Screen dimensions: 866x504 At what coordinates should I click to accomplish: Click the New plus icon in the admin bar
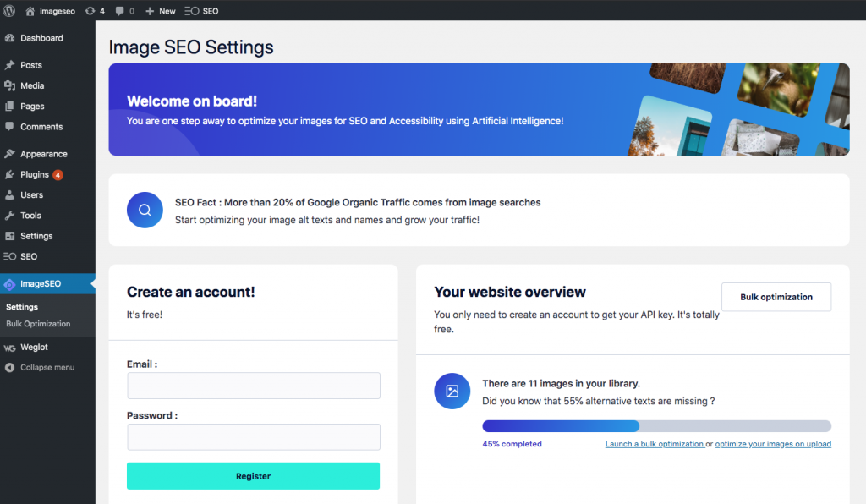pyautogui.click(x=150, y=11)
